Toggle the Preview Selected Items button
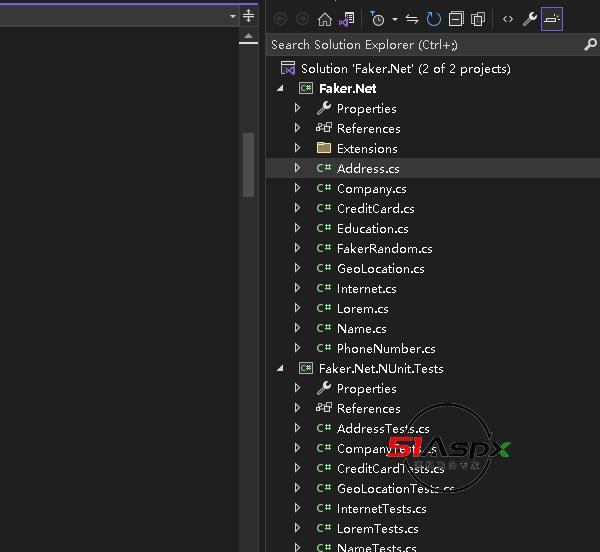 coord(552,19)
